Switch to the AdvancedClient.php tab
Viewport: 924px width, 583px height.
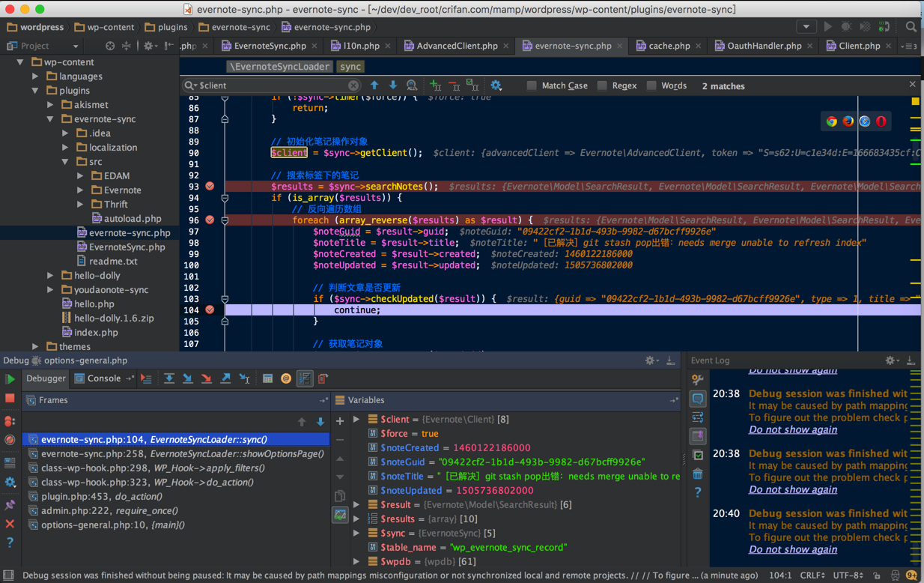pos(457,46)
